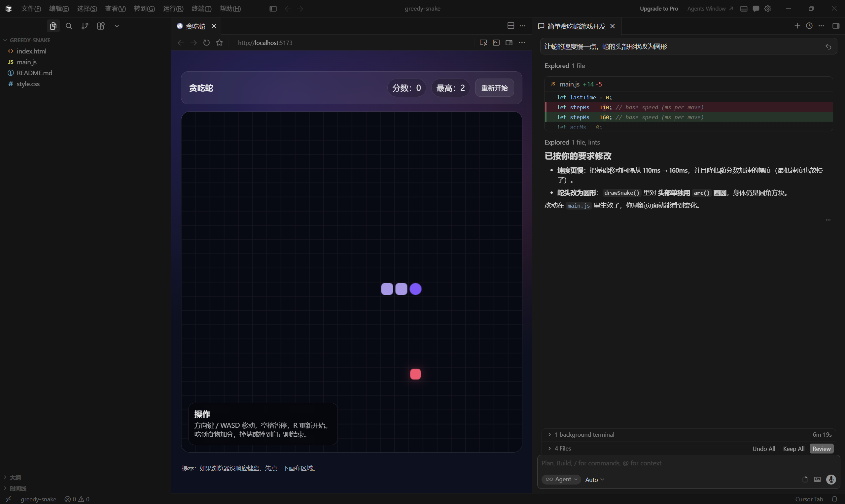Click Upgrade to Pro
The width and height of the screenshot is (845, 504).
tap(659, 9)
